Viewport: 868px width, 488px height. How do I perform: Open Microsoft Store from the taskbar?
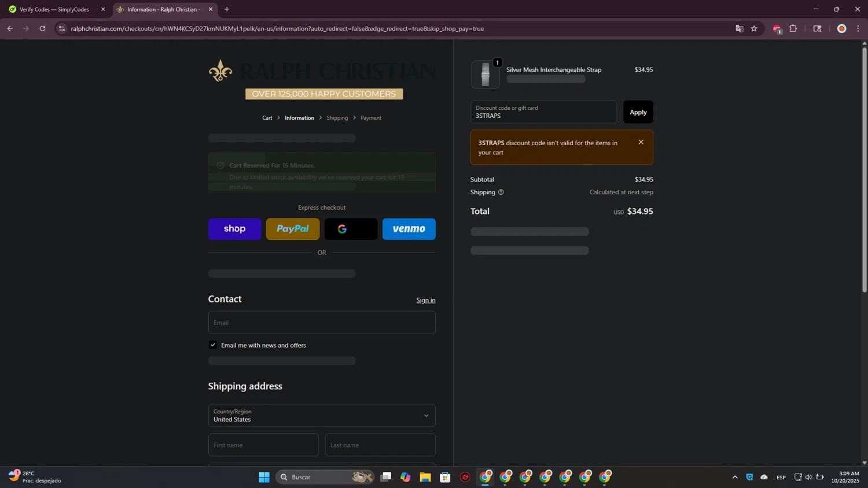(445, 477)
